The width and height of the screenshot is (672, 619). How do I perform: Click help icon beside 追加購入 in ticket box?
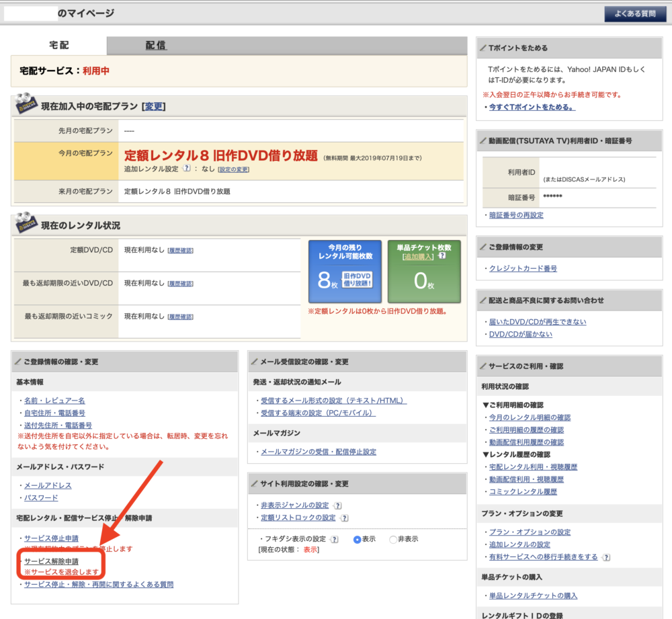coord(442,256)
